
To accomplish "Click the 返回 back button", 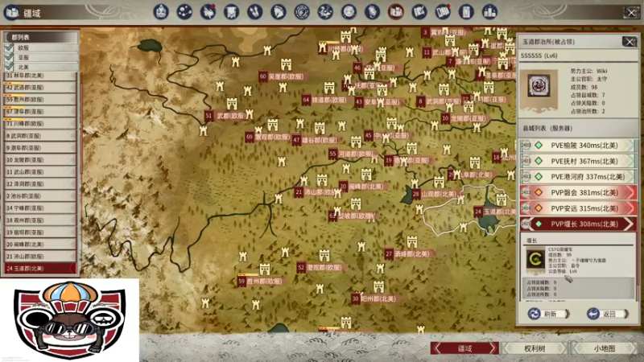I will (x=608, y=314).
